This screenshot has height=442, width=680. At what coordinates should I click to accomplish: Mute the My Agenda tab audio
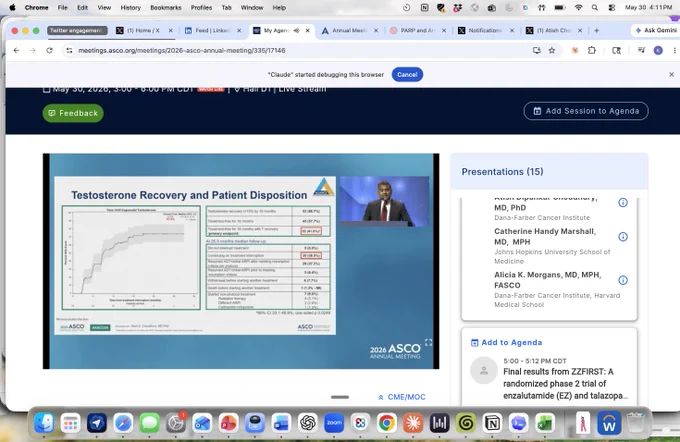click(x=297, y=30)
